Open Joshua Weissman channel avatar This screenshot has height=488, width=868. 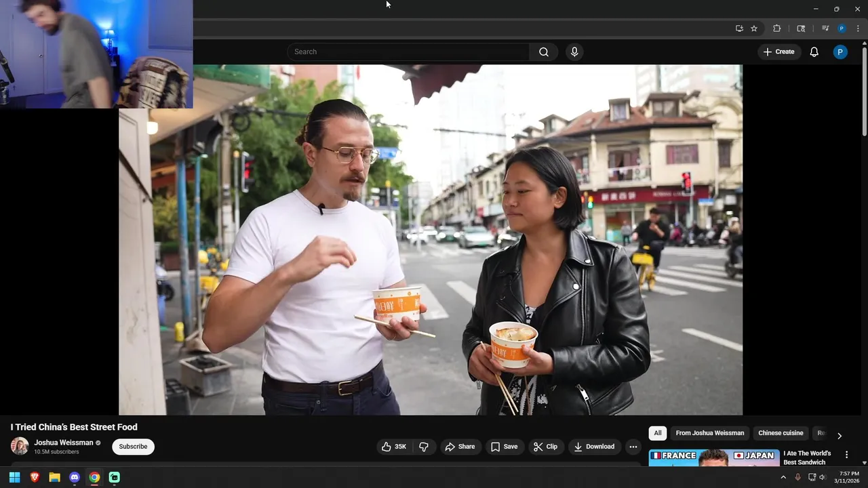coord(20,446)
